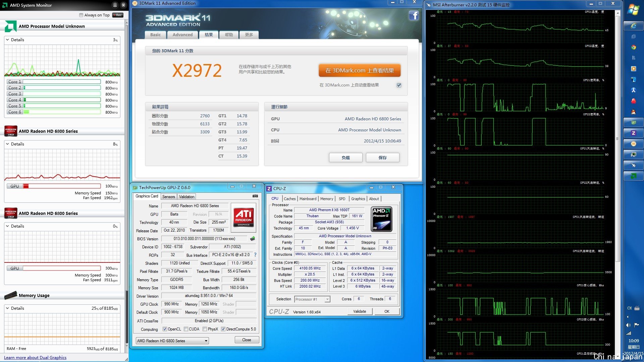Collapse AMD Processor Details section

7,40
